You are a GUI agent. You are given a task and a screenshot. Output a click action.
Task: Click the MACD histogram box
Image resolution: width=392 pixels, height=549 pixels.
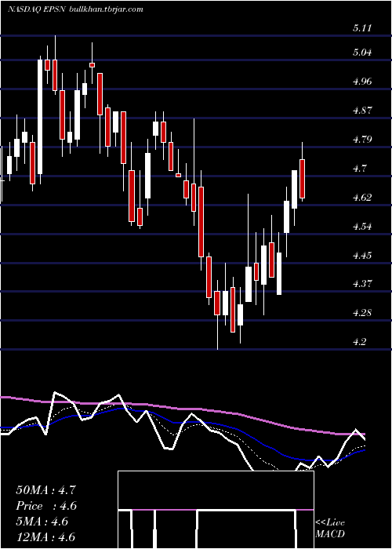[x=216, y=510]
